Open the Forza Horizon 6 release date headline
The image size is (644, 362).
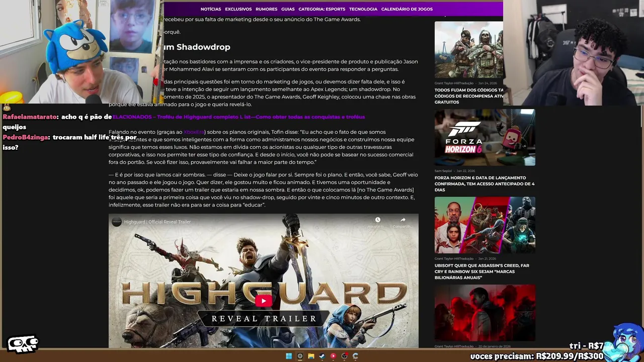pyautogui.click(x=485, y=184)
